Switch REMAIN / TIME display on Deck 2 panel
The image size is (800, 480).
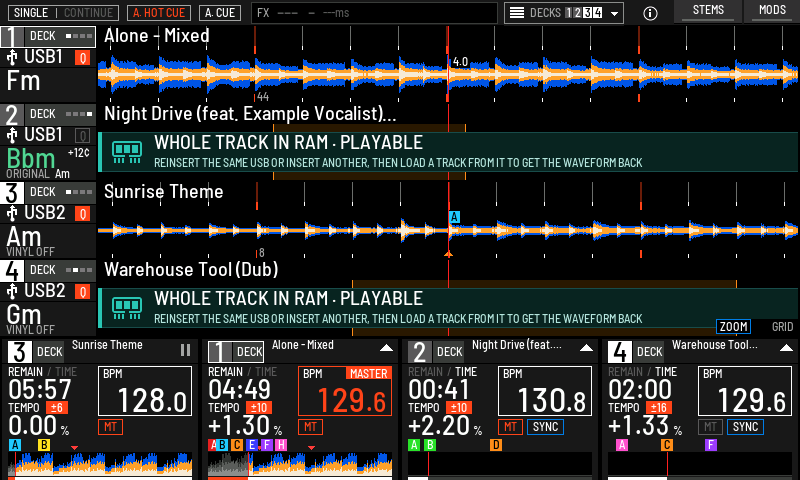[x=442, y=372]
